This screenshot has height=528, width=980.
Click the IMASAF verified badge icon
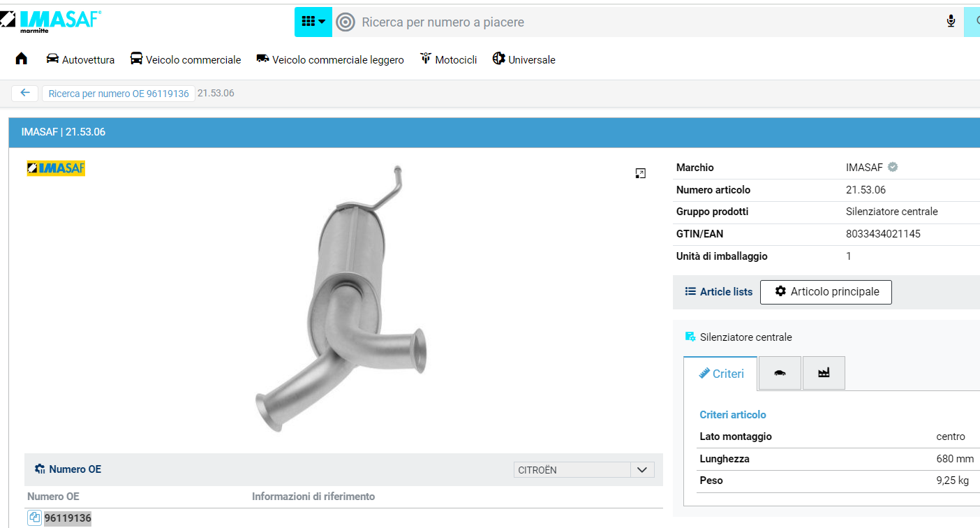(x=893, y=167)
